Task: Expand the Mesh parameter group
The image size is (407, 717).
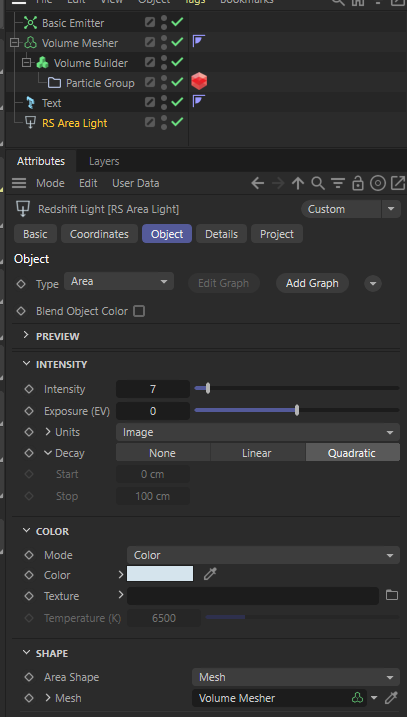Action: 48,698
